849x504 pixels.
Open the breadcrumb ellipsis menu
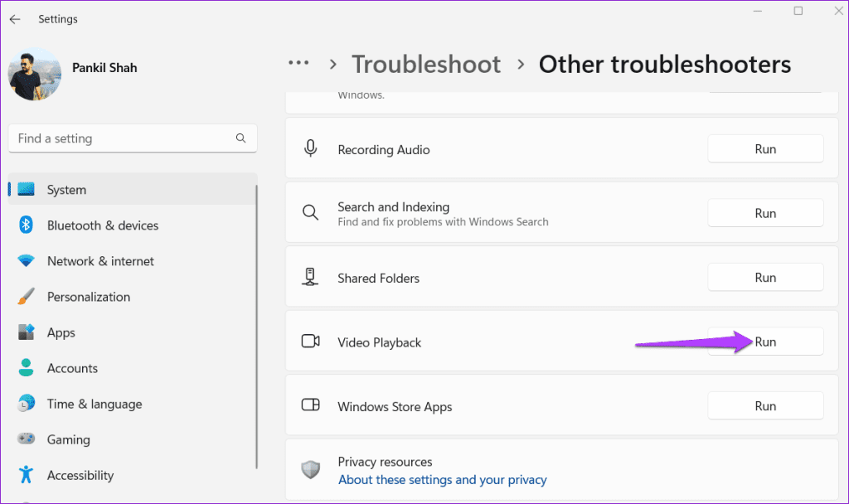(298, 64)
